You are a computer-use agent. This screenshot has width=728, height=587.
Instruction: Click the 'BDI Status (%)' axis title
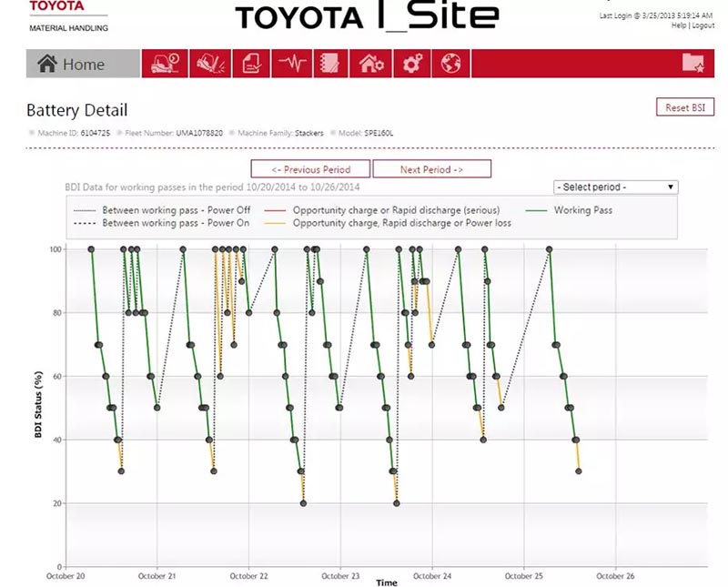tap(38, 404)
